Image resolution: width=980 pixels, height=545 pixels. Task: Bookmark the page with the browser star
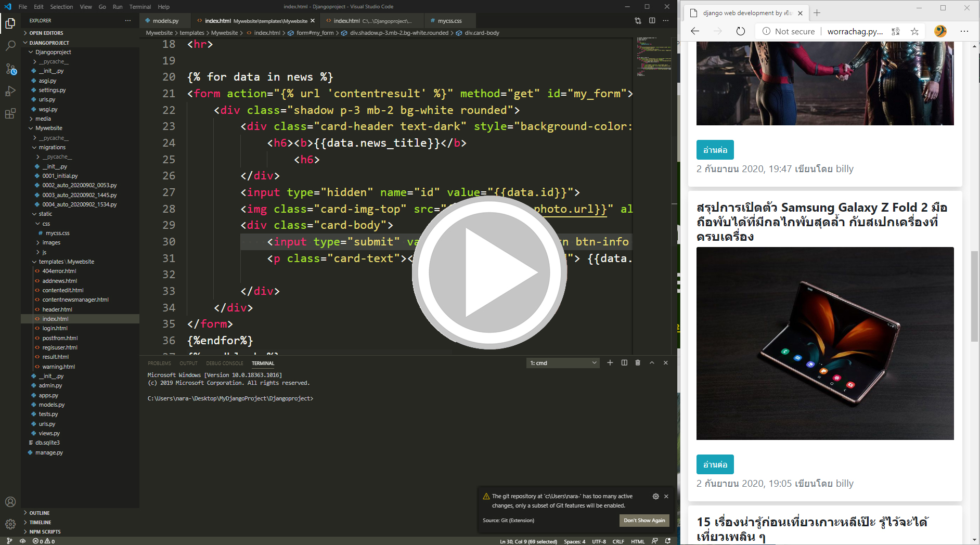(914, 31)
